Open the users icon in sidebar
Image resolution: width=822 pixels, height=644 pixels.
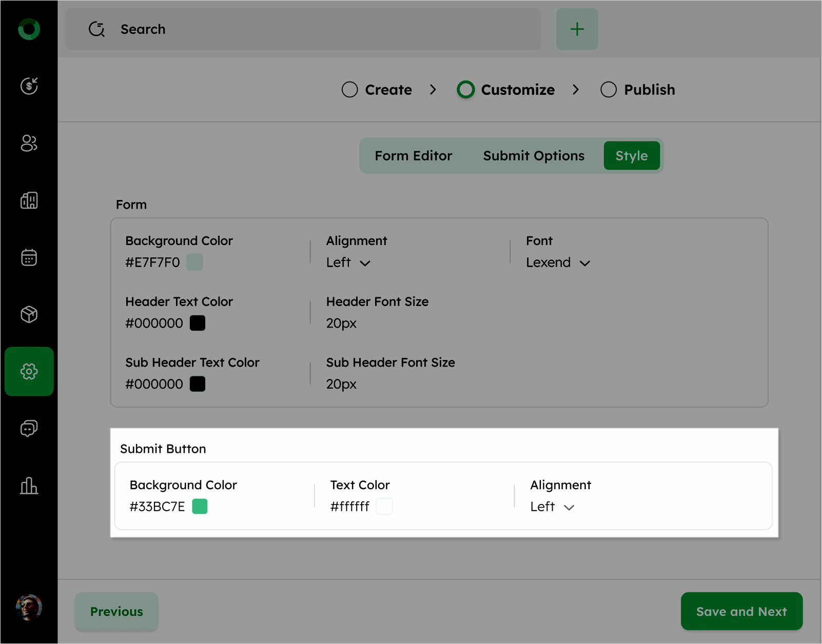pos(29,144)
